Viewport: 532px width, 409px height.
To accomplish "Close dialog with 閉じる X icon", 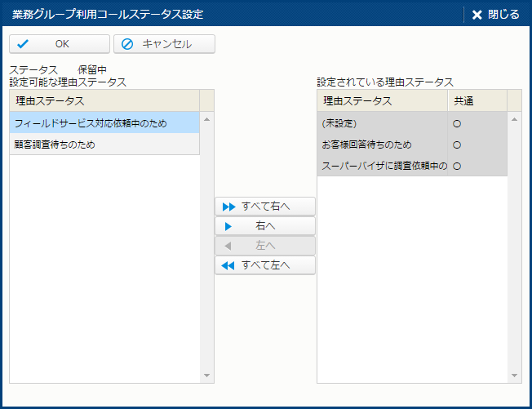I will click(x=477, y=15).
